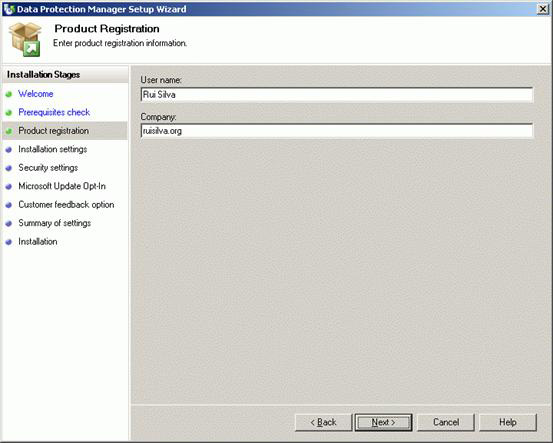Click green bullet beside Welcome

[9, 94]
